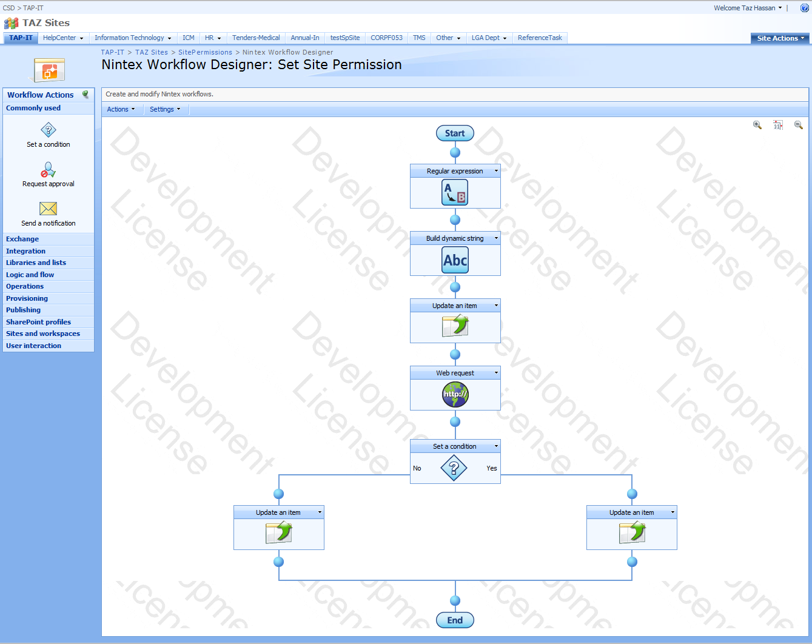Click the TAZ Sites people logo icon

point(12,23)
